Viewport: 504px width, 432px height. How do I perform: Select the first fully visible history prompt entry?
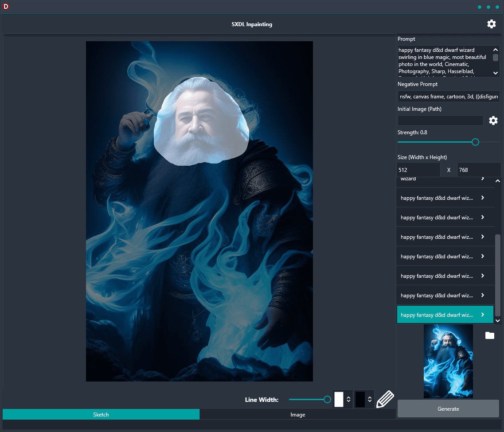point(445,198)
